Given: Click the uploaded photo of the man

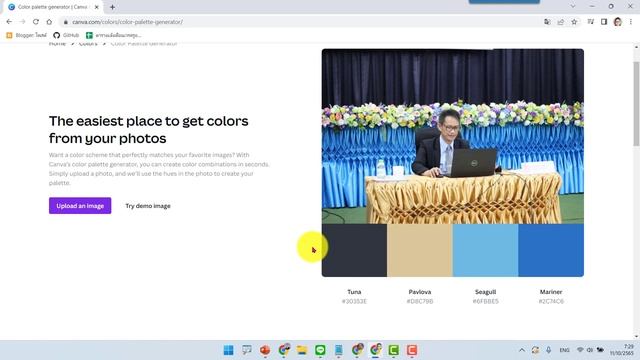Looking at the screenshot, I should pos(453,136).
